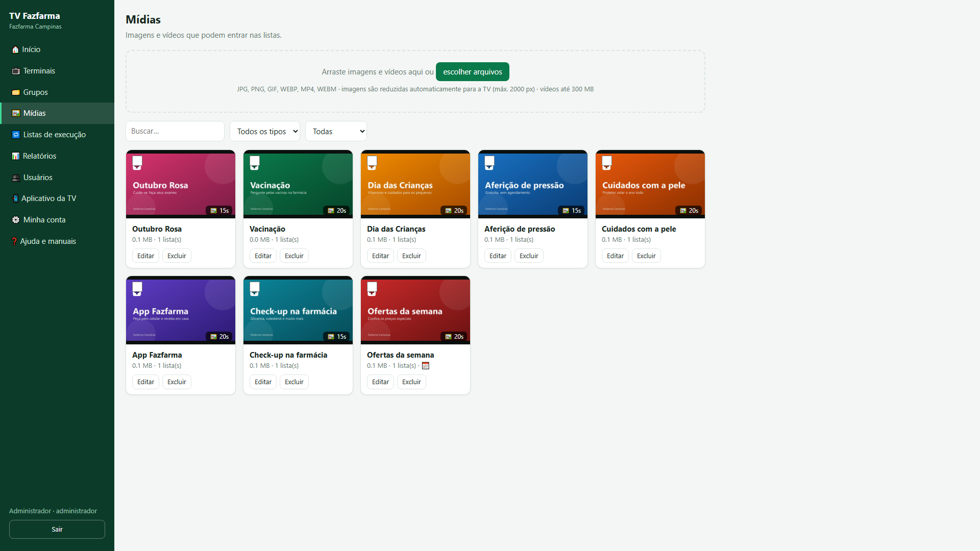The width and height of the screenshot is (980, 551).
Task: Edit the Ofertas da semana media
Action: point(380,382)
